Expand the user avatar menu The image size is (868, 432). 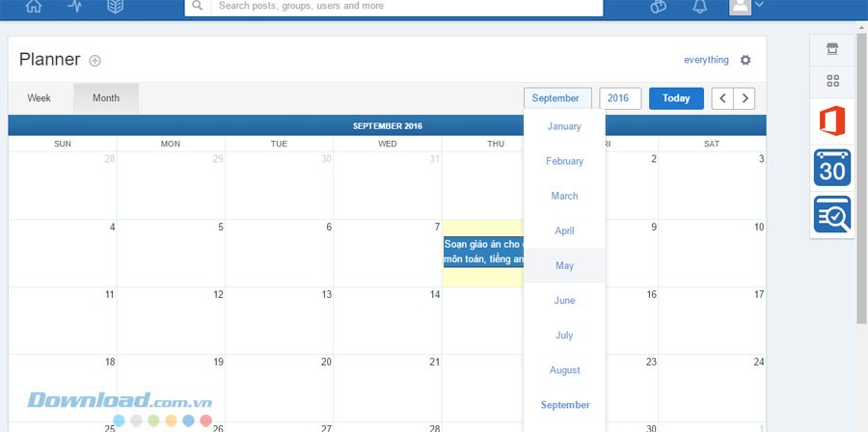point(746,6)
